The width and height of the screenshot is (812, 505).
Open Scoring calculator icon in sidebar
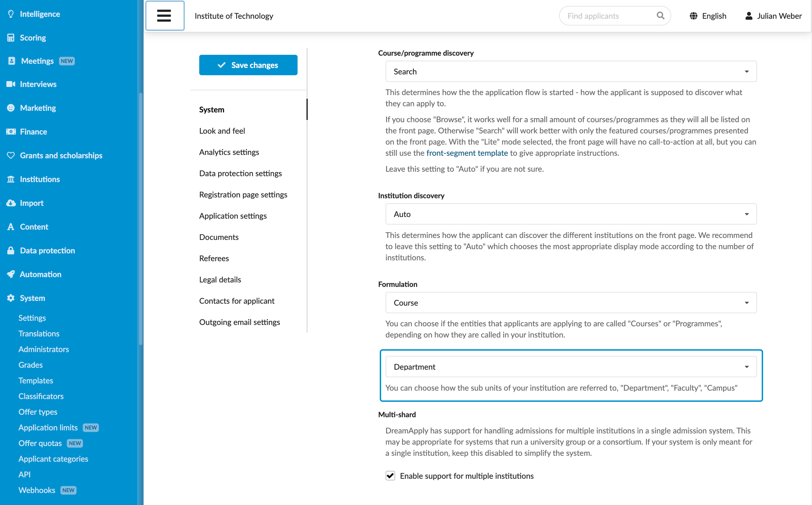[x=11, y=38]
